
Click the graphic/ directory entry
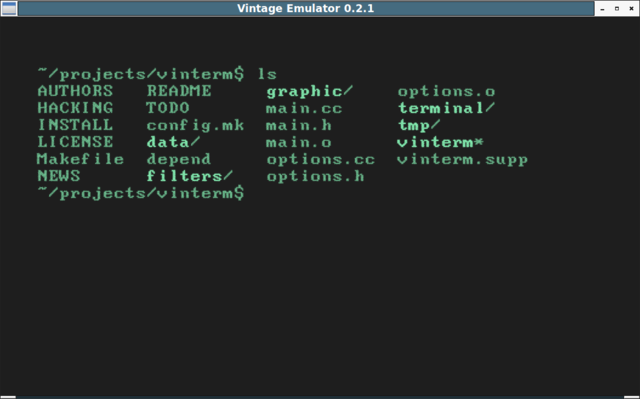coord(310,92)
